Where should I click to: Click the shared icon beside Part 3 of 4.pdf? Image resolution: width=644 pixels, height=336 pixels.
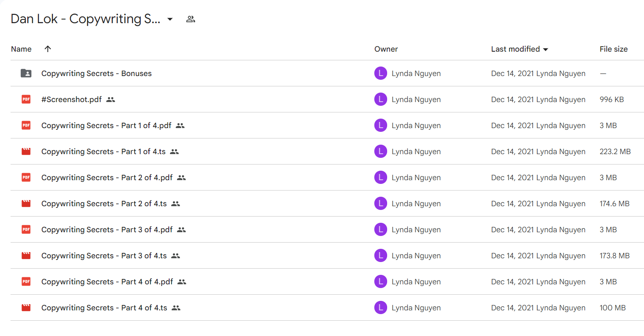point(181,230)
